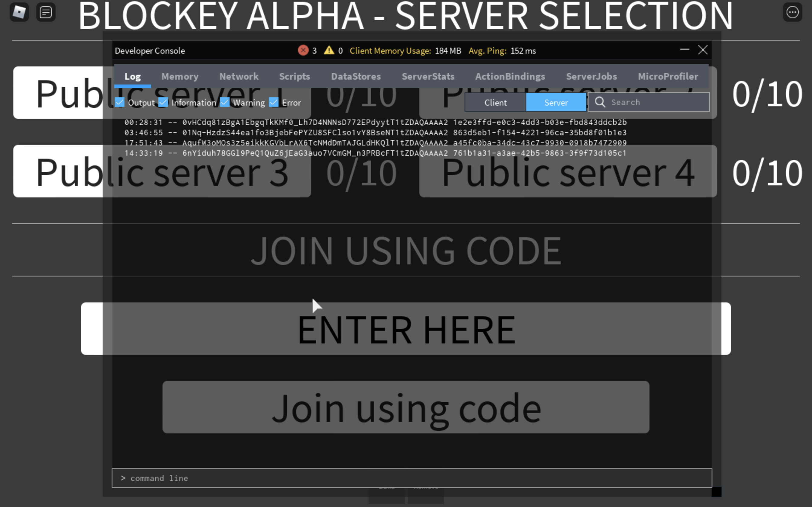Switch to the Network tab
This screenshot has width=812, height=507.
point(239,77)
